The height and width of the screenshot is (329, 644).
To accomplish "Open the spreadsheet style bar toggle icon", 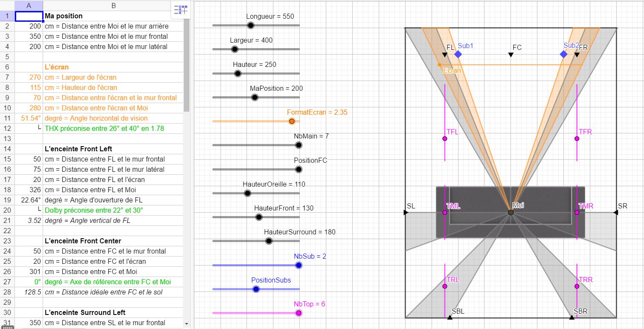I will point(181,9).
